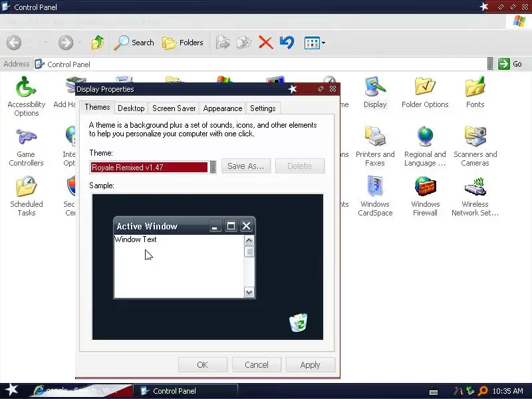The height and width of the screenshot is (399, 532).
Task: Click the Windows flag logo
Action: coord(519,21)
